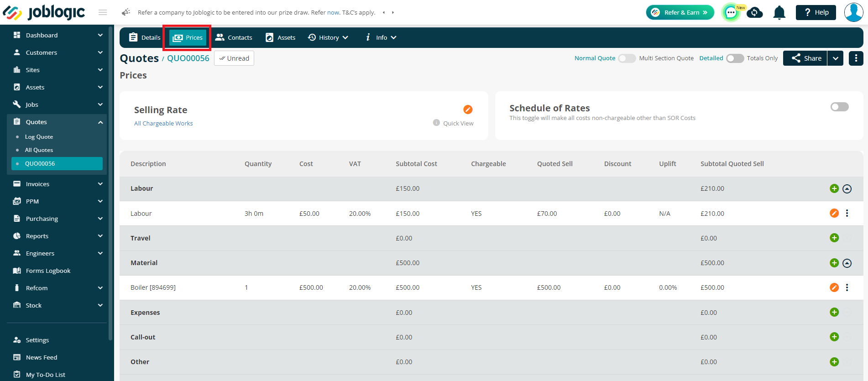The width and height of the screenshot is (868, 381).
Task: Add an item to the Travel section
Action: coord(834,238)
